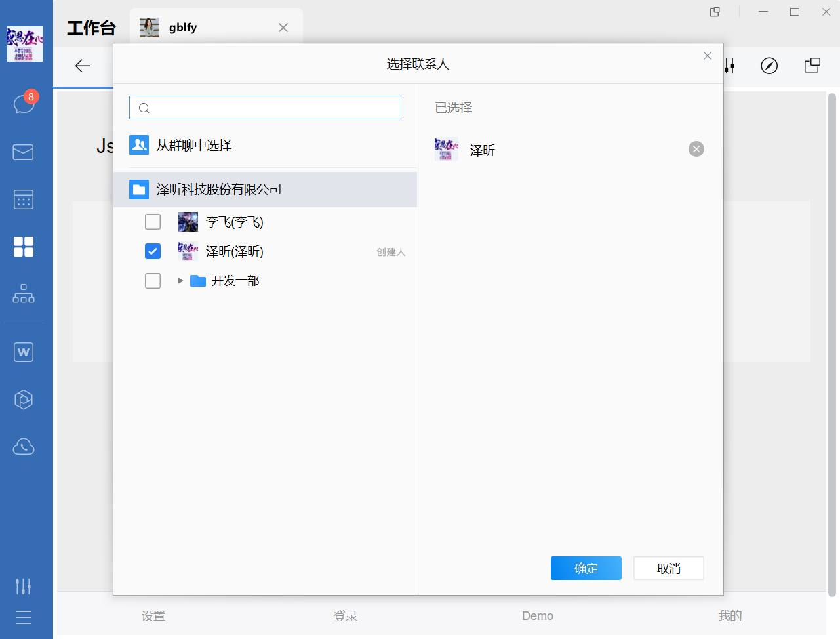840x639 pixels.
Task: Open the cloud disk sidebar icon
Action: pyautogui.click(x=24, y=447)
